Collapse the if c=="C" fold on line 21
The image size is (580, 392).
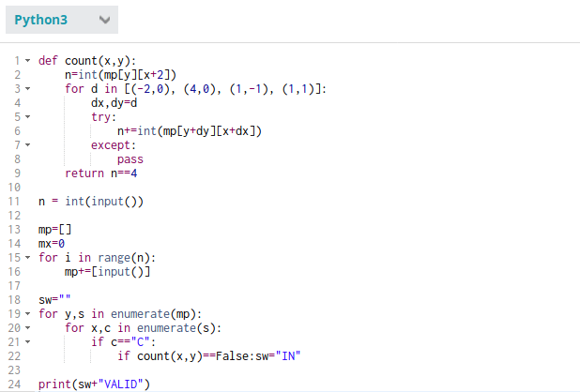(x=28, y=341)
